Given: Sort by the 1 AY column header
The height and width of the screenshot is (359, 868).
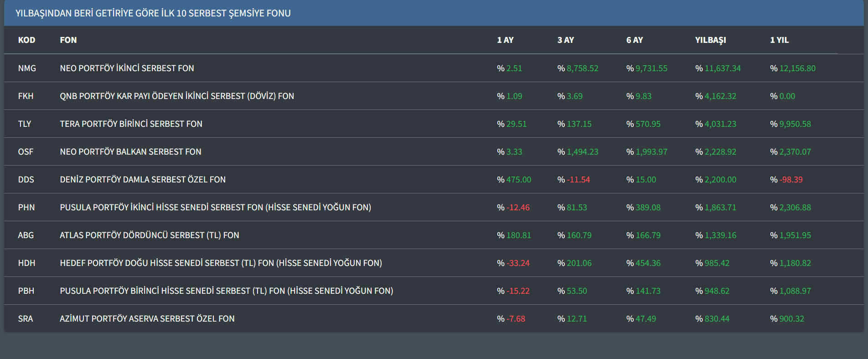Looking at the screenshot, I should pyautogui.click(x=505, y=40).
